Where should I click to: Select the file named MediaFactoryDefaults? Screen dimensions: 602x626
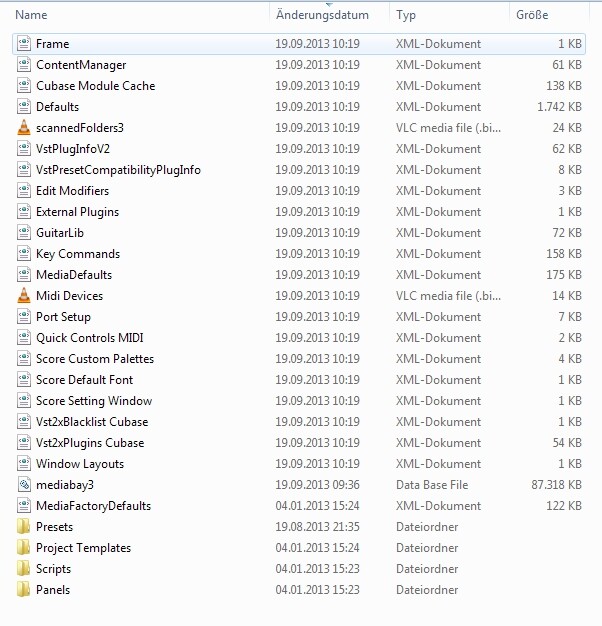pos(93,506)
